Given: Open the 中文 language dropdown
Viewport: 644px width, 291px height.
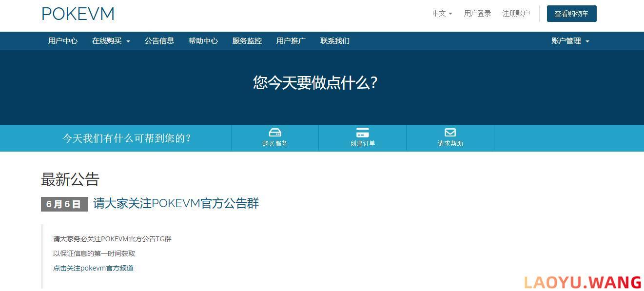Looking at the screenshot, I should click(x=442, y=14).
